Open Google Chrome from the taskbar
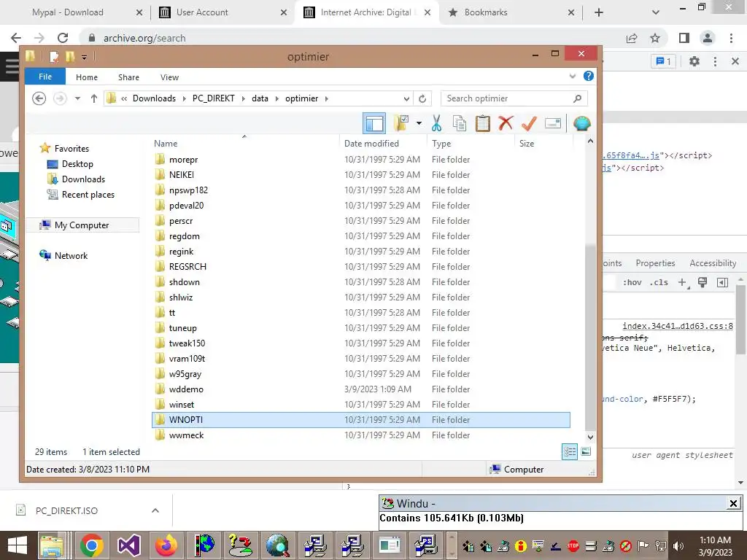Screen dimensions: 747x560 tap(92, 545)
